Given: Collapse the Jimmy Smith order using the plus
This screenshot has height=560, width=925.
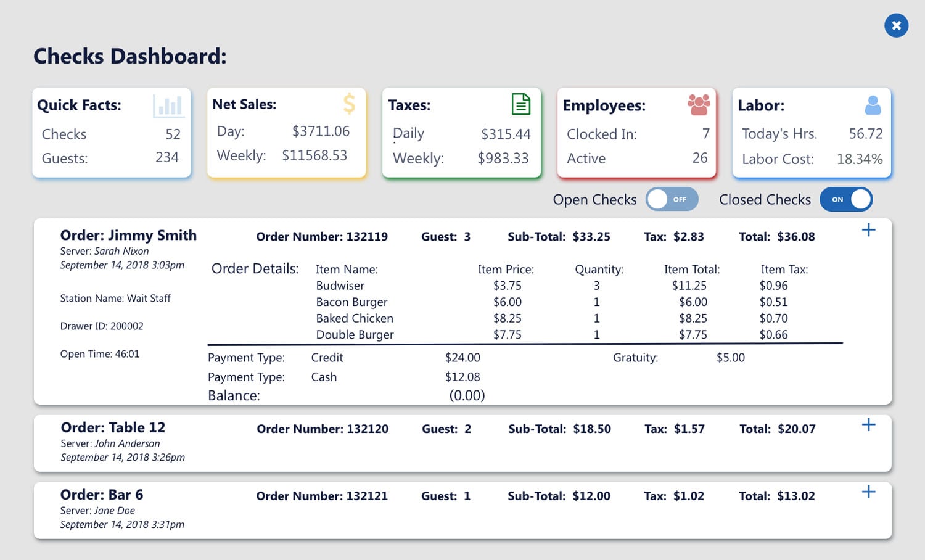Looking at the screenshot, I should [868, 230].
